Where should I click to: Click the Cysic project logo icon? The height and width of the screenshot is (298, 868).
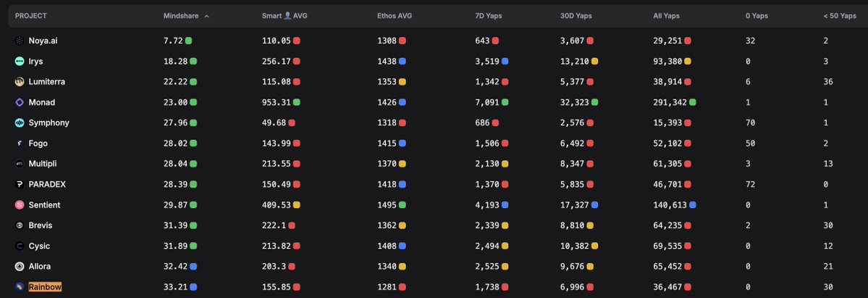tap(20, 246)
